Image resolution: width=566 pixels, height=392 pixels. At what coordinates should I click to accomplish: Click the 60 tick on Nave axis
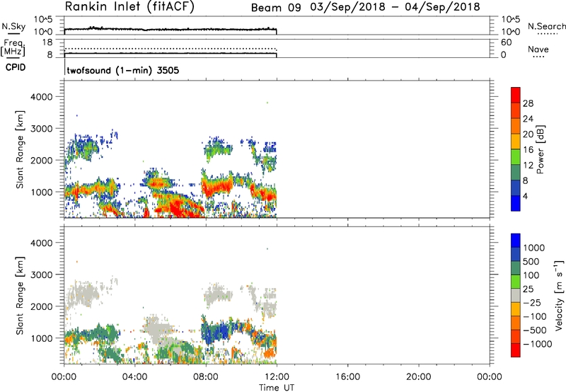tap(506, 42)
